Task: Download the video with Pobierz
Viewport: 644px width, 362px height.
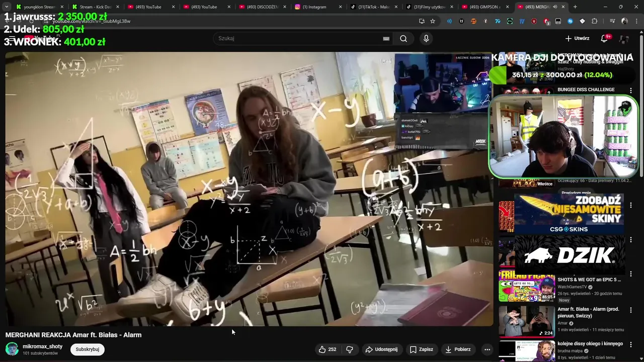Action: click(458, 349)
